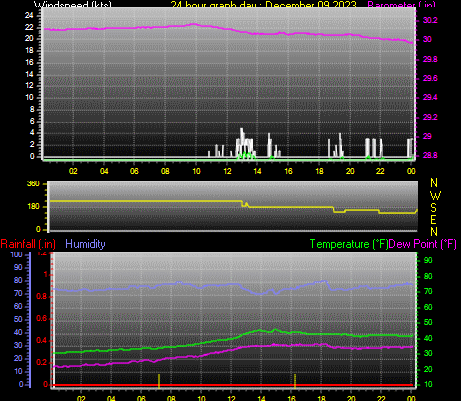Click the Rainfall (.in) legend label
This screenshot has width=461, height=401.
(x=28, y=244)
